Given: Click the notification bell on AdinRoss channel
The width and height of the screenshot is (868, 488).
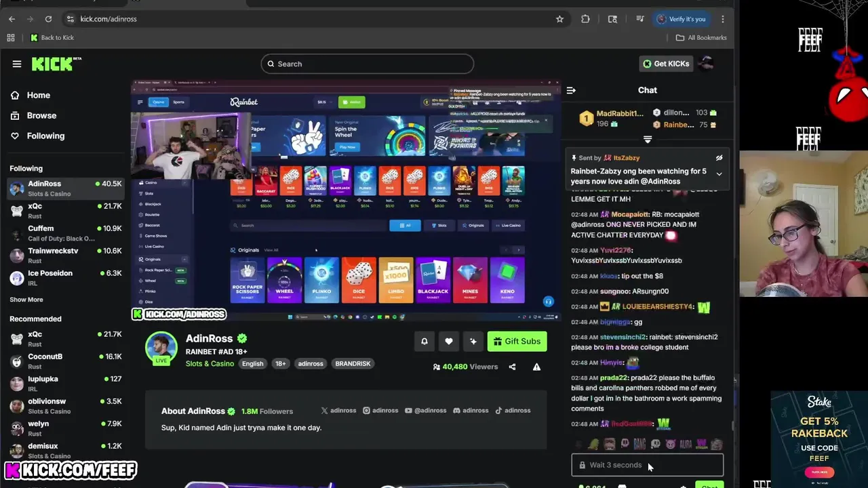Looking at the screenshot, I should point(425,342).
